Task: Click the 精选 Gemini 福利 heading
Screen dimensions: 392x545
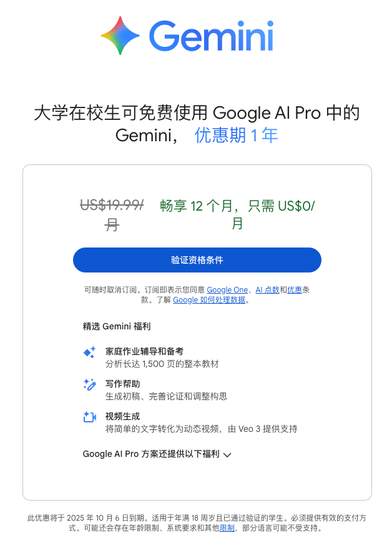Action: click(117, 326)
